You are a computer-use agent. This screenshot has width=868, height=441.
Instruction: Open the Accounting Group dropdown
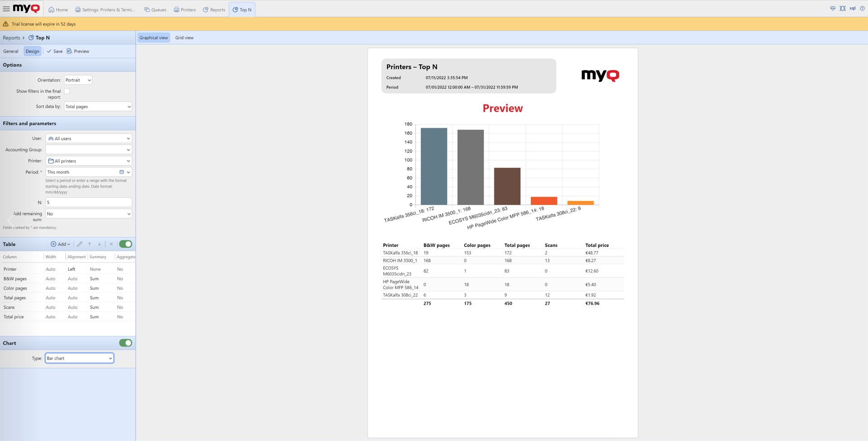89,150
